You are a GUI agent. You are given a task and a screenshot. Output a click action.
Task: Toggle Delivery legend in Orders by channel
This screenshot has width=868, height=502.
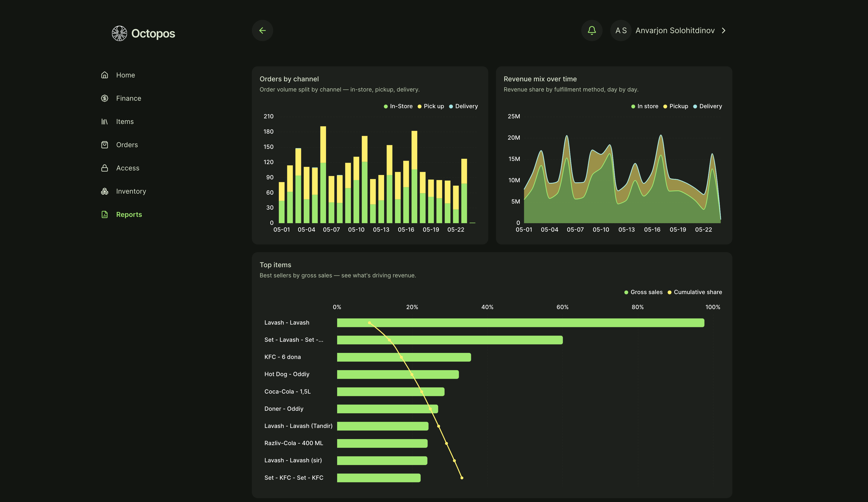click(x=463, y=106)
